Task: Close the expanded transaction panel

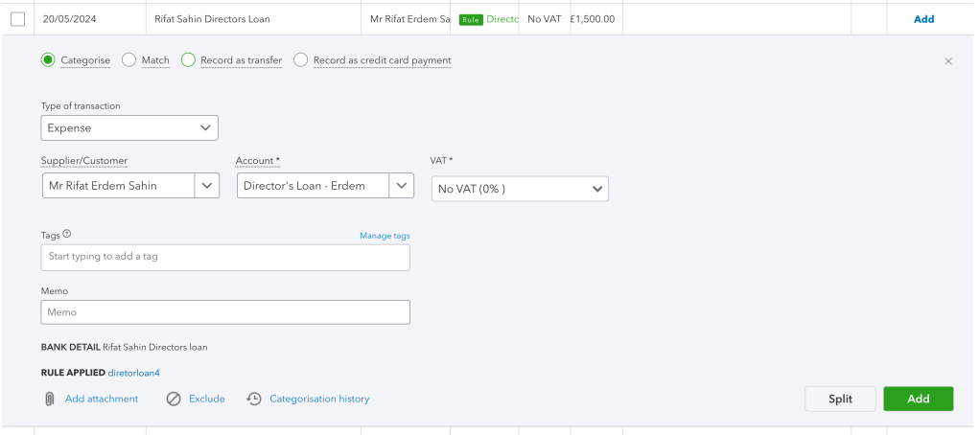Action: tap(948, 61)
